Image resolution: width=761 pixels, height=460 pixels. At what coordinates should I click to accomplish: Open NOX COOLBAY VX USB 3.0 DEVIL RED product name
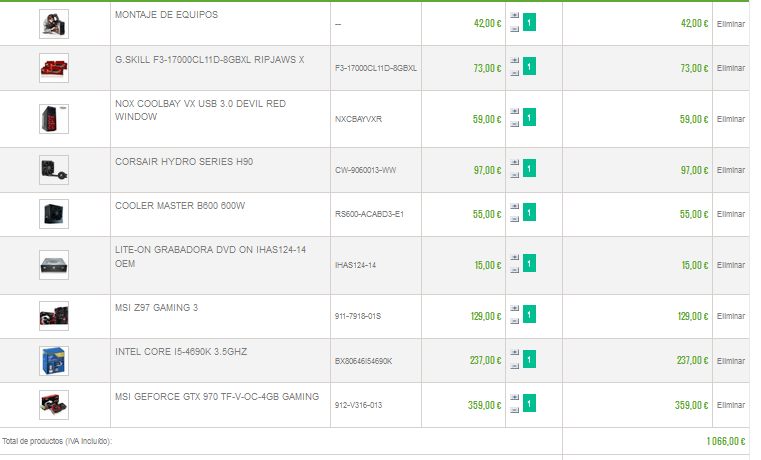[x=200, y=110]
